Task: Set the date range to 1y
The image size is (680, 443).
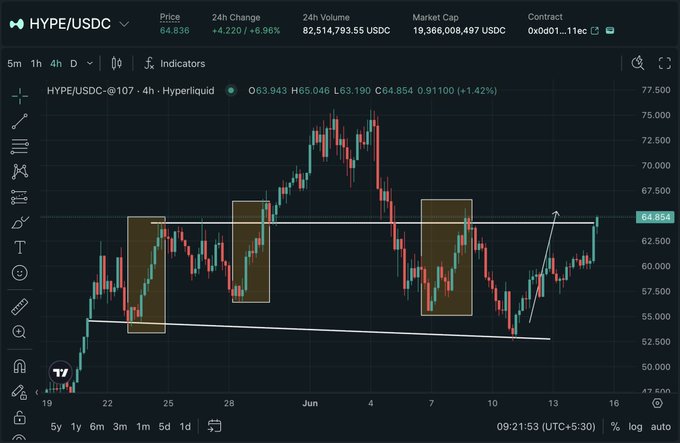Action: click(x=76, y=427)
